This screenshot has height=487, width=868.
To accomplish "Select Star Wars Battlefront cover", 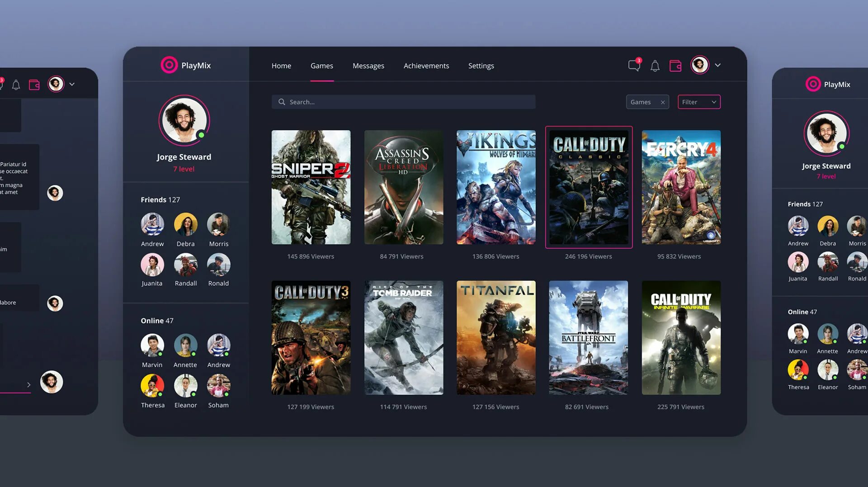I will tap(589, 338).
